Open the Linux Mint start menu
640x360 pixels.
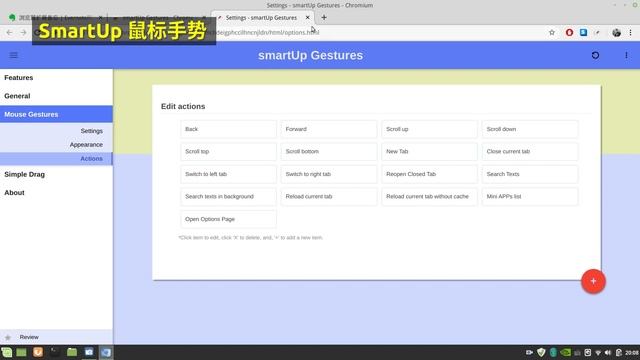click(7, 352)
